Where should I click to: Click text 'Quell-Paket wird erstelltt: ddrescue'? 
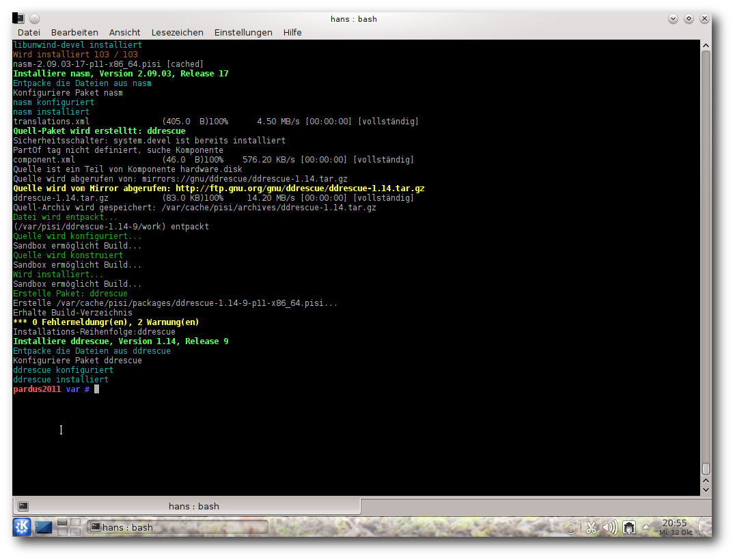[x=99, y=130]
